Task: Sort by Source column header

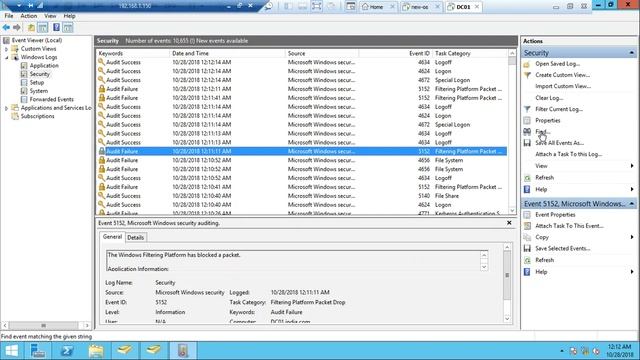Action: click(322, 53)
